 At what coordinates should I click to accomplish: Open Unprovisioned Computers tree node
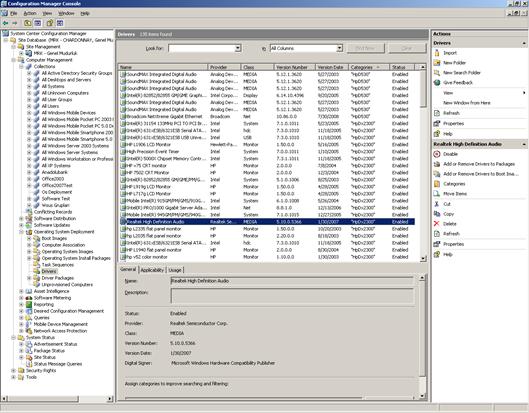click(67, 285)
